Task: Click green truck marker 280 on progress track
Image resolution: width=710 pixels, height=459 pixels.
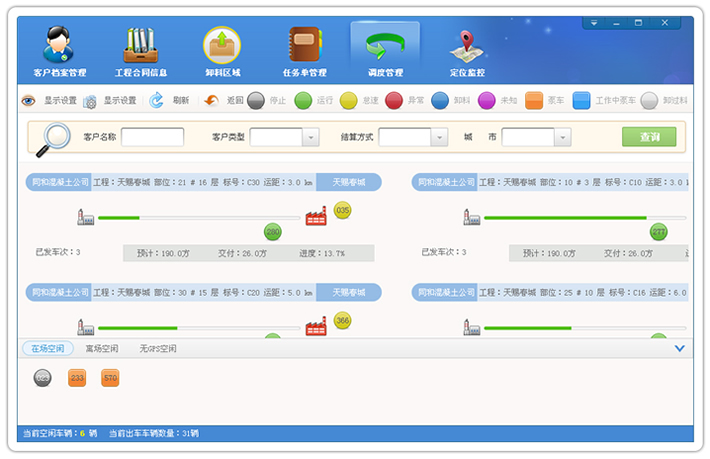Action: tap(273, 232)
